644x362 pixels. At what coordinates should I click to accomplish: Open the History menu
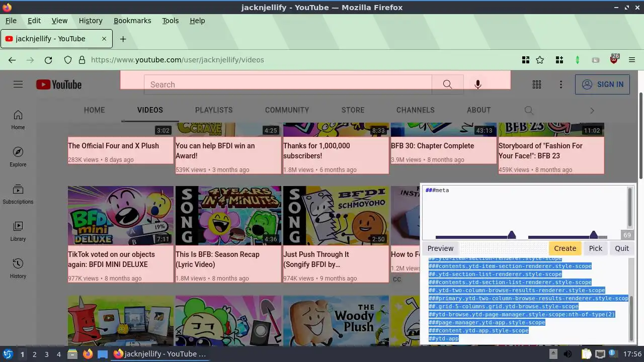[91, 21]
